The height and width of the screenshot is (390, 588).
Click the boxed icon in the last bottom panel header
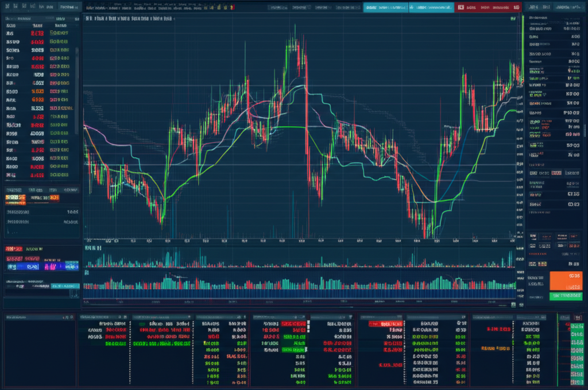[577, 317]
